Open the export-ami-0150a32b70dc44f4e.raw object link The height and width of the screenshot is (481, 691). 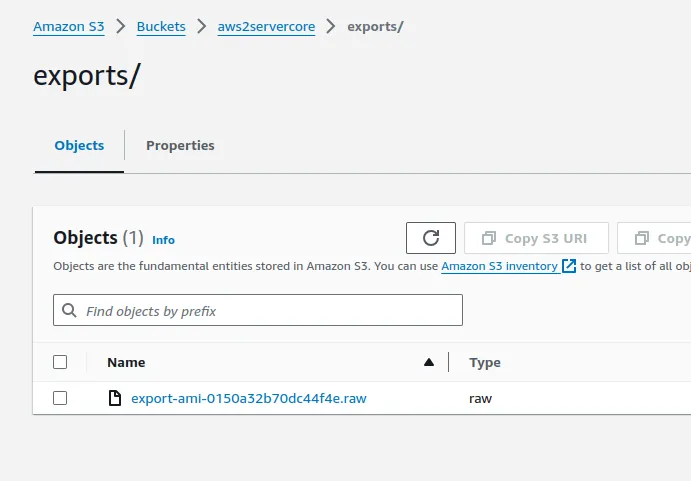tap(249, 398)
